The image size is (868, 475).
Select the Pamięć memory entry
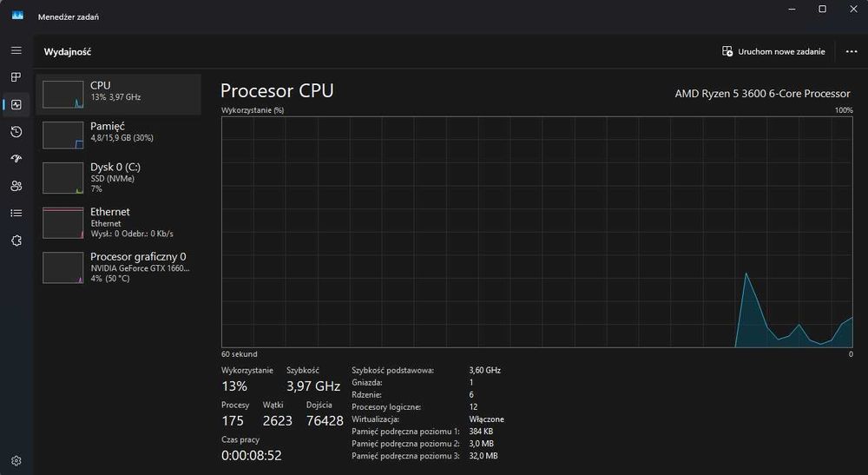coord(118,132)
